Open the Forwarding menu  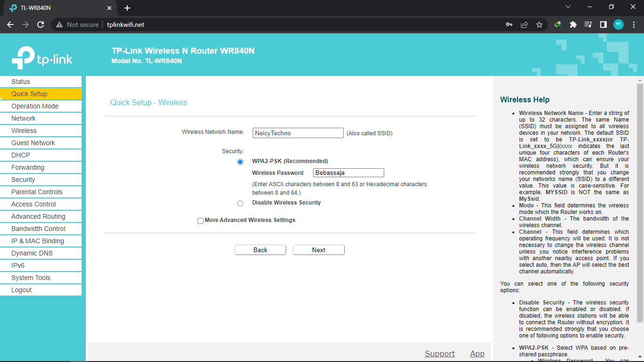[41, 167]
